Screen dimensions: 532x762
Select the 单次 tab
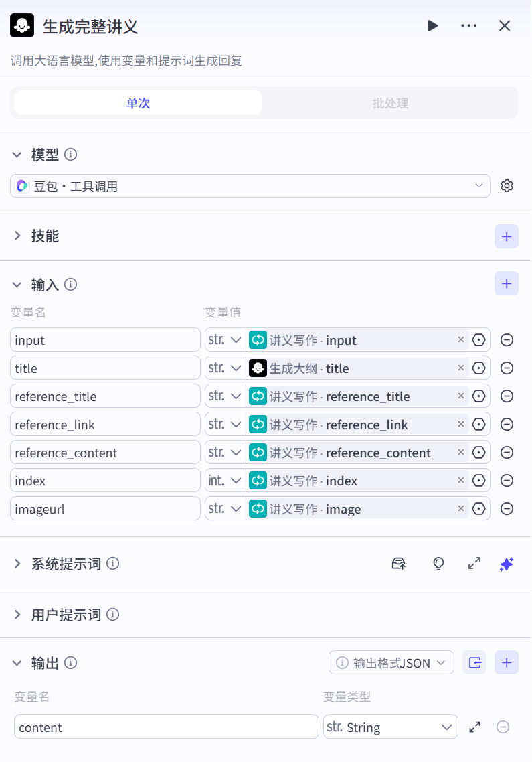[138, 104]
